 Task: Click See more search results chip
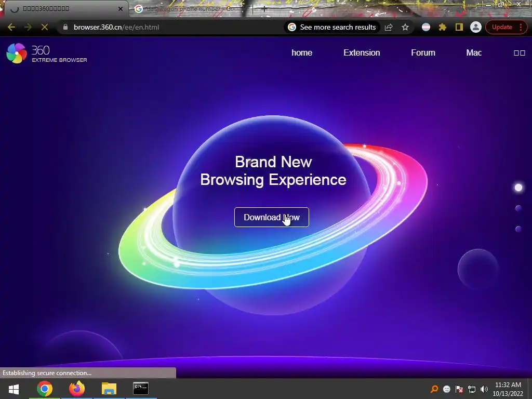coord(332,27)
